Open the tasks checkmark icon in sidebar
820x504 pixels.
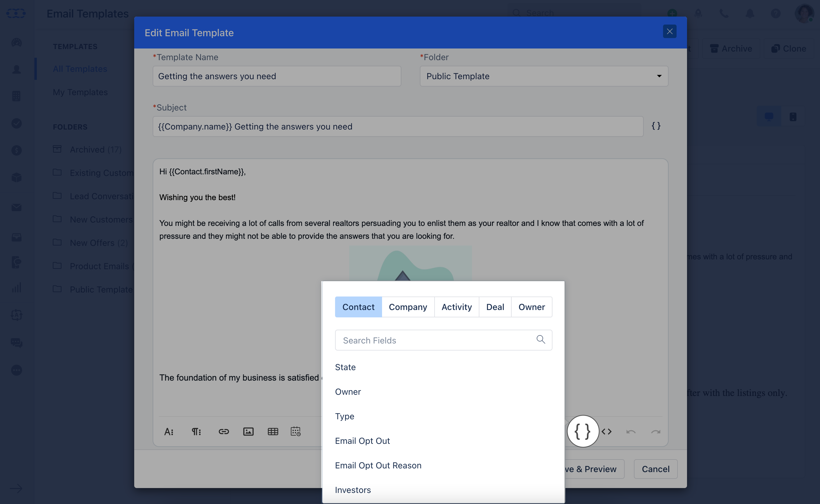point(16,123)
